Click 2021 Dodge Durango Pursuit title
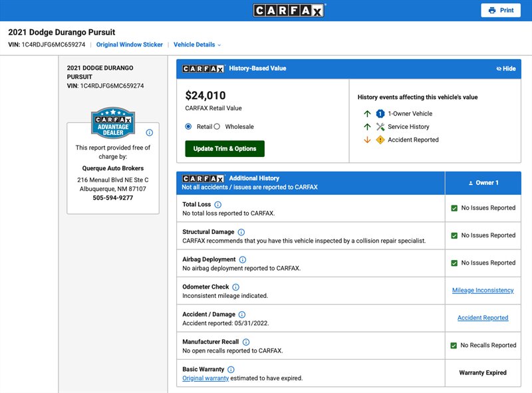The width and height of the screenshot is (532, 393). pyautogui.click(x=62, y=32)
